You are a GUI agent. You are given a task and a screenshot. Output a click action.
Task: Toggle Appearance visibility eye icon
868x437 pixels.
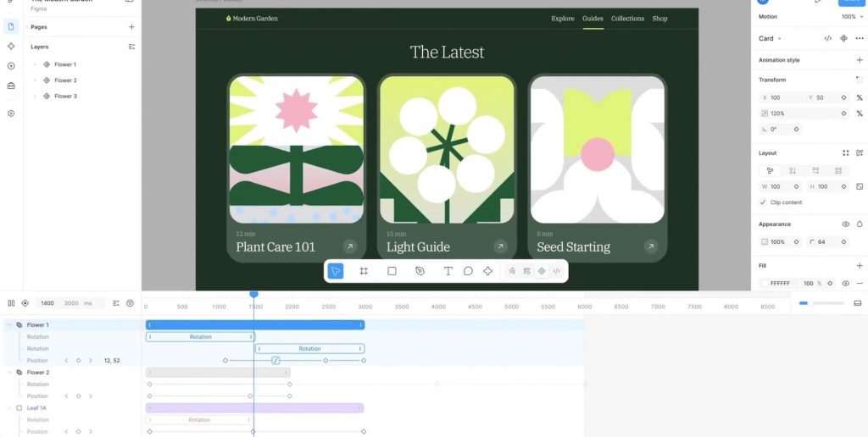(845, 224)
